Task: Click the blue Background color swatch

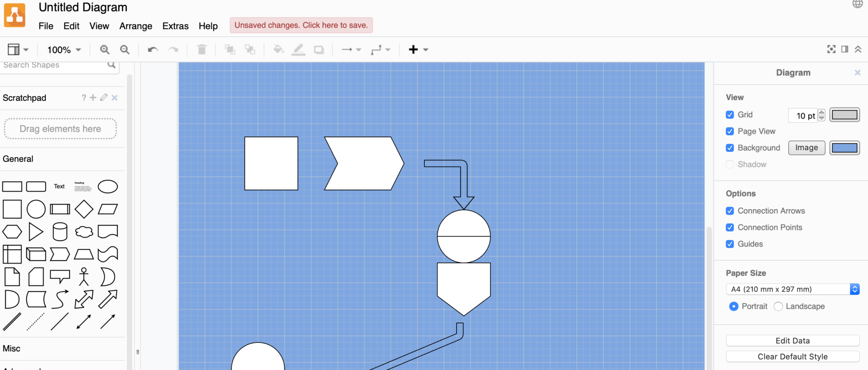Action: click(x=844, y=148)
